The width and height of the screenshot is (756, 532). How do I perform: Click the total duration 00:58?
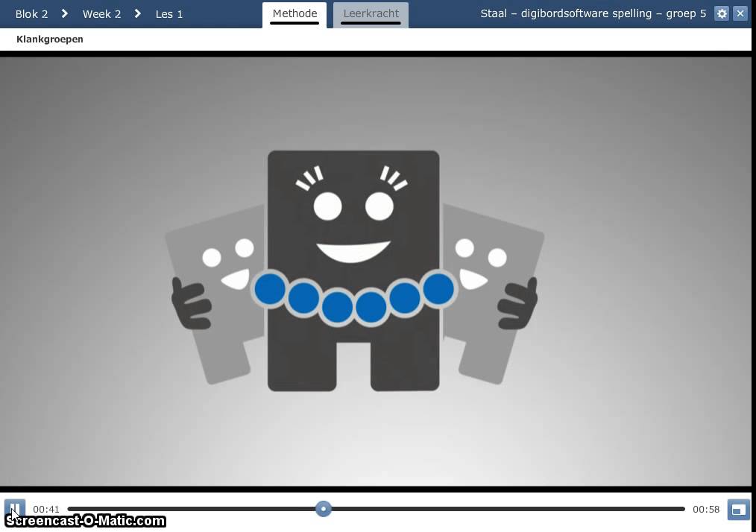point(706,510)
